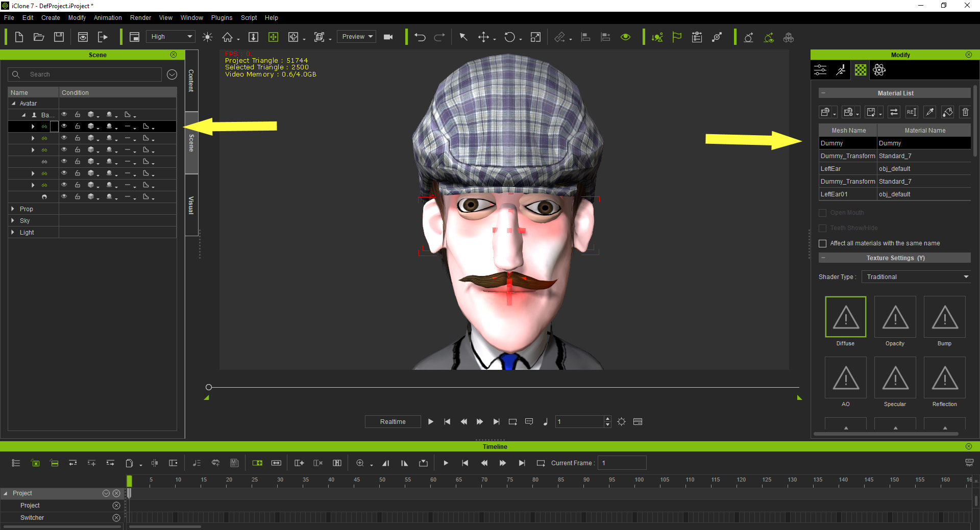The image size is (980, 530).
Task: Toggle visibility eye of the Ba... avatar row
Action: coord(64,115)
